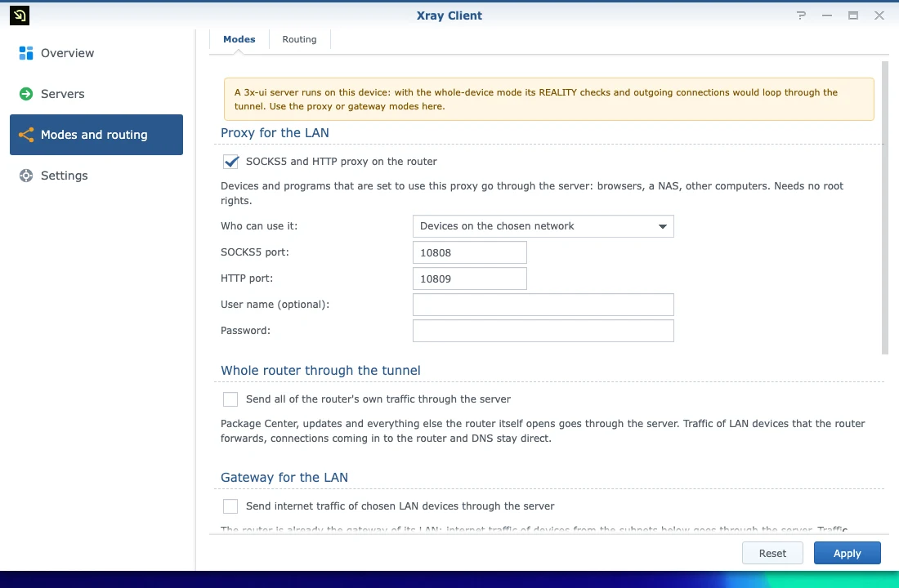Click the Xray Client app logo icon

[20, 16]
